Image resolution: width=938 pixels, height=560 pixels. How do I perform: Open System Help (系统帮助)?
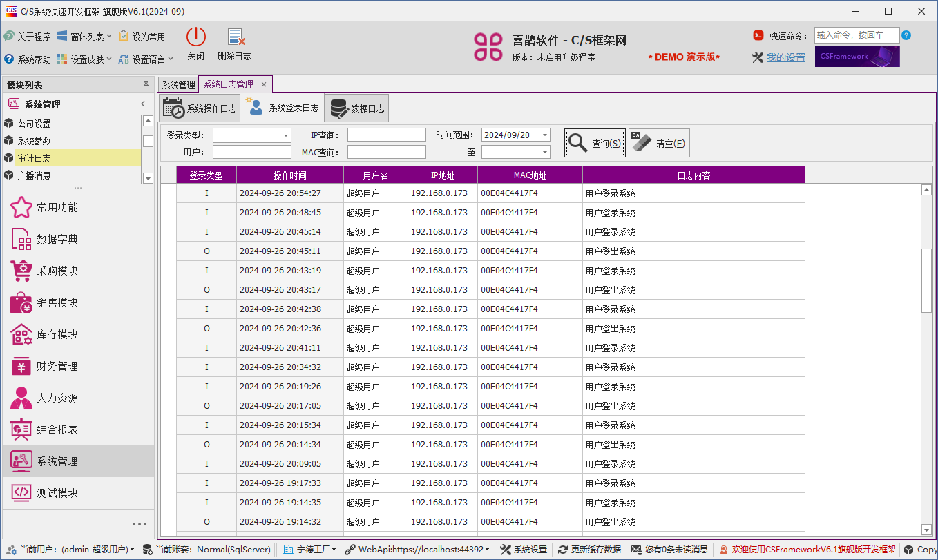(27, 59)
